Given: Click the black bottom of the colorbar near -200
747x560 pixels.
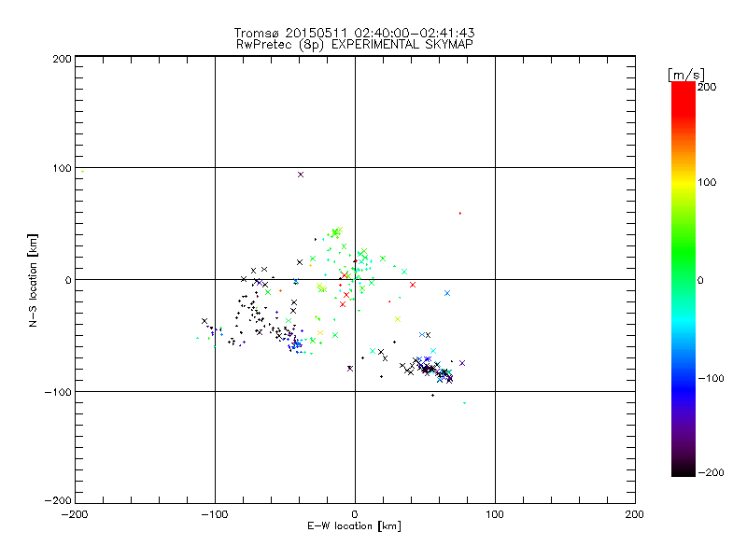Looking at the screenshot, I should pyautogui.click(x=684, y=469).
